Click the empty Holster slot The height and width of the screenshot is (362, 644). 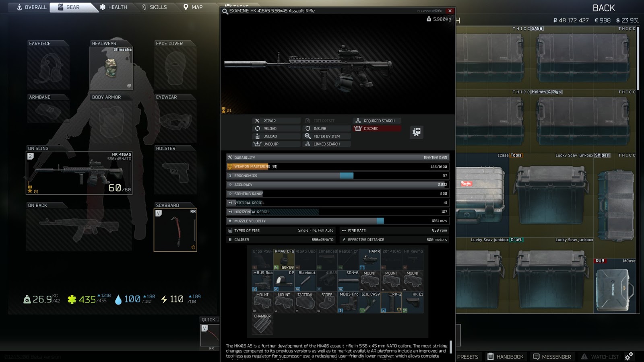pos(175,173)
